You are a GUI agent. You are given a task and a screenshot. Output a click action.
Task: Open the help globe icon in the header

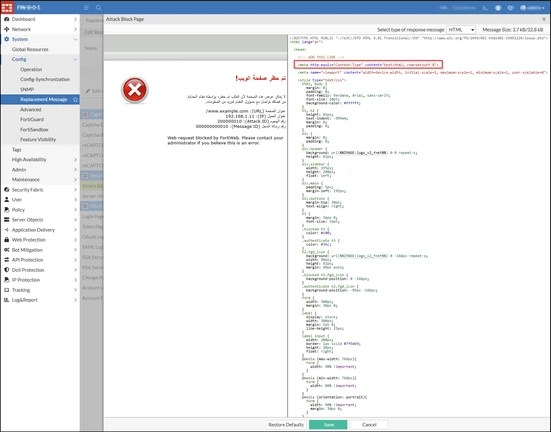tap(498, 8)
